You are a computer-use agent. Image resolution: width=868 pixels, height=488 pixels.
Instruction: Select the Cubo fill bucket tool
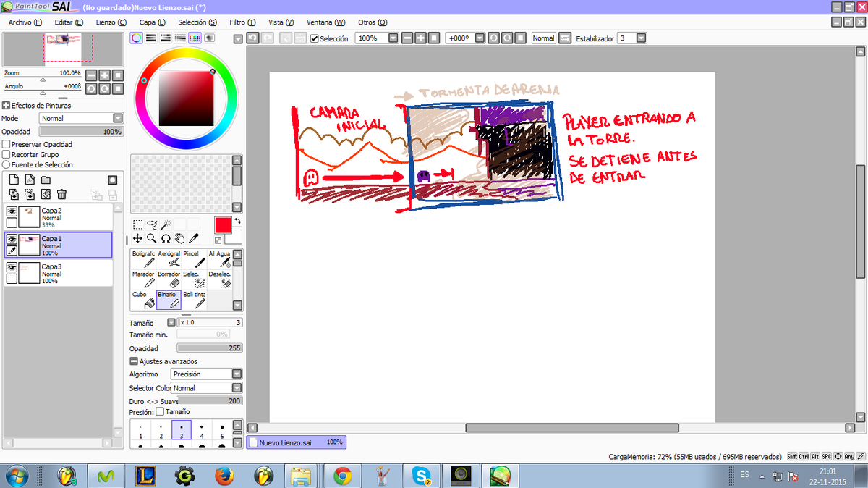(142, 298)
